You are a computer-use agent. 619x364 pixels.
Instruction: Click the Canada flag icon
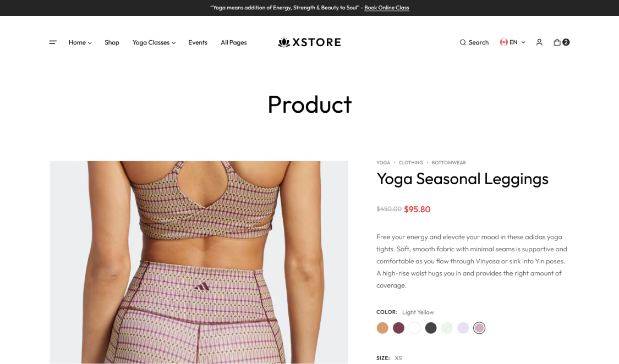tap(503, 42)
